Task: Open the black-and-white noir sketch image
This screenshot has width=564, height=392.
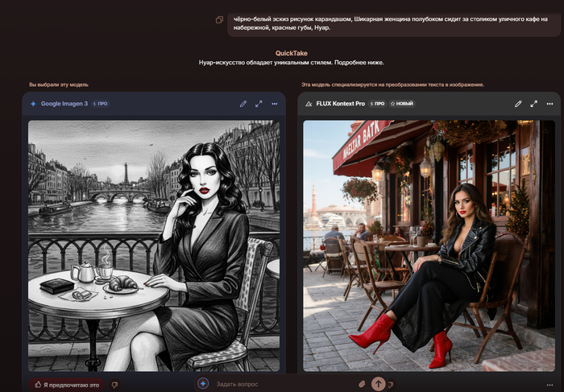Action: pyautogui.click(x=154, y=246)
